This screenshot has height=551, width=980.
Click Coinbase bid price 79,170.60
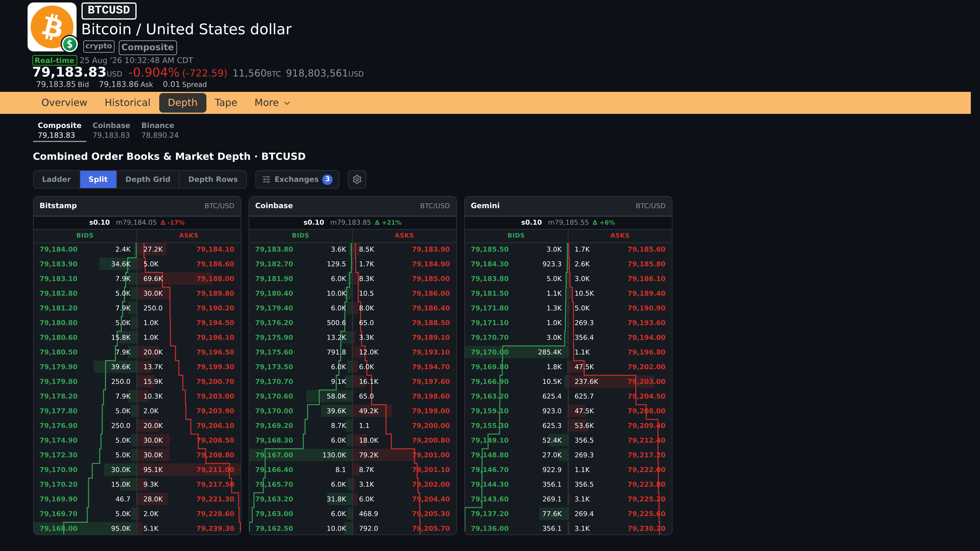point(274,396)
